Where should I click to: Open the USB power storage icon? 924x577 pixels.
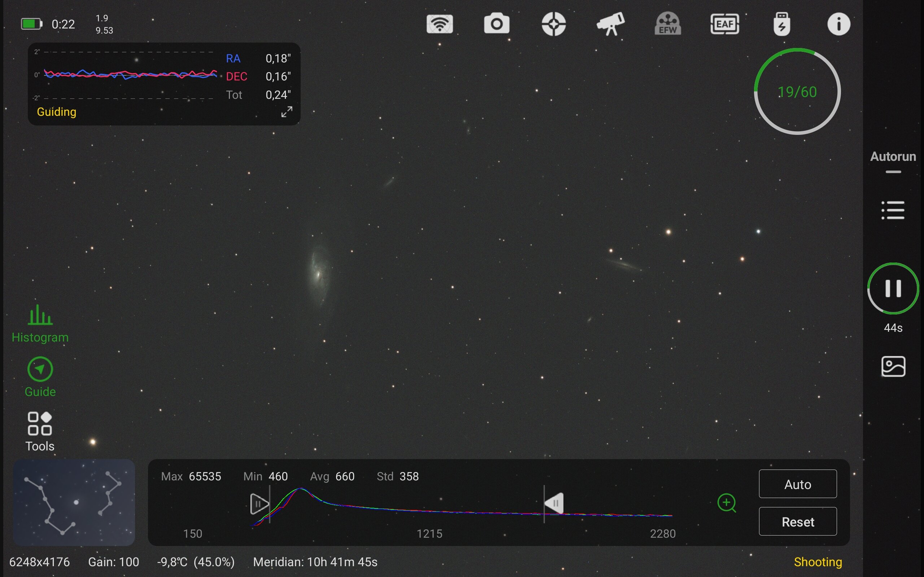click(x=781, y=25)
